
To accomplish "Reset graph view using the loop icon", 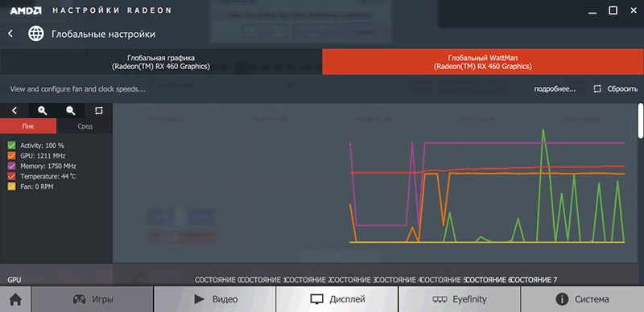I will pos(98,110).
